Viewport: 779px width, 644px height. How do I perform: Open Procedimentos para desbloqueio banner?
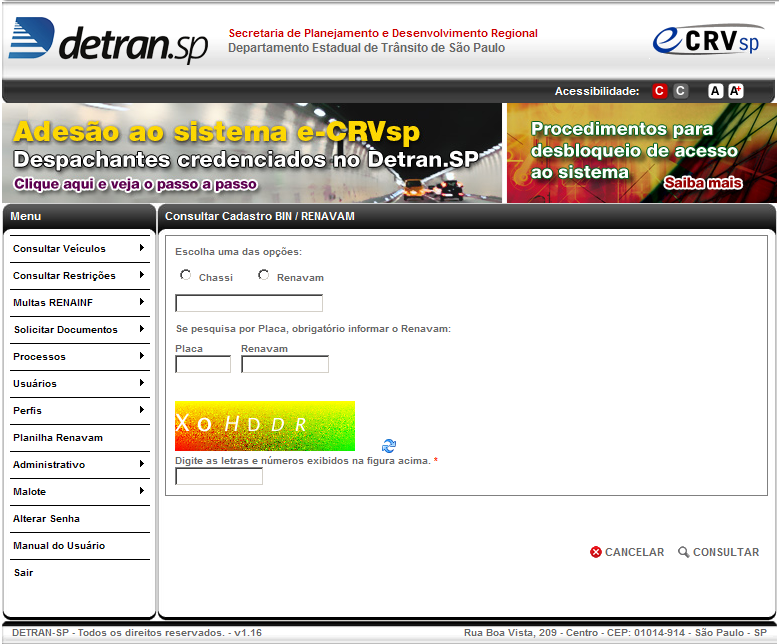point(641,153)
